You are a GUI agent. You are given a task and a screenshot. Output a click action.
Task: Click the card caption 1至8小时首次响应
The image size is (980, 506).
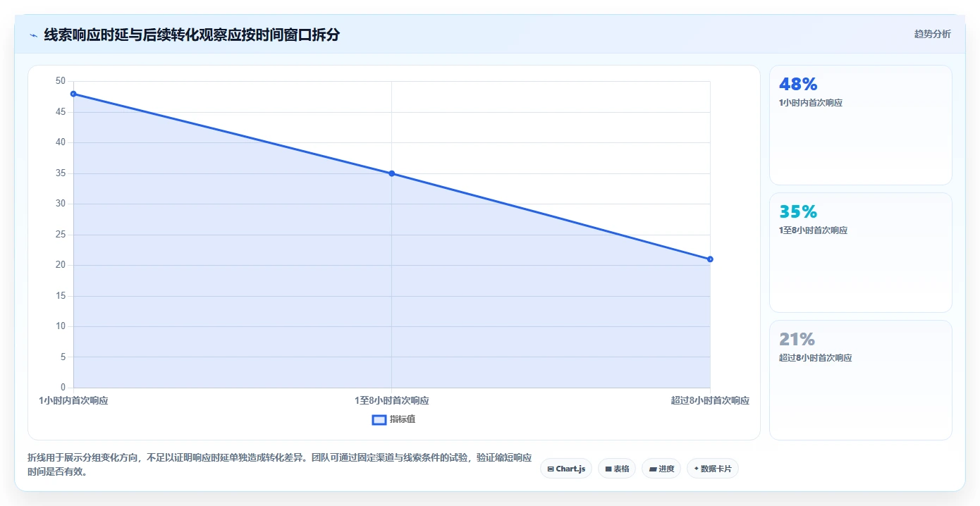(x=813, y=230)
